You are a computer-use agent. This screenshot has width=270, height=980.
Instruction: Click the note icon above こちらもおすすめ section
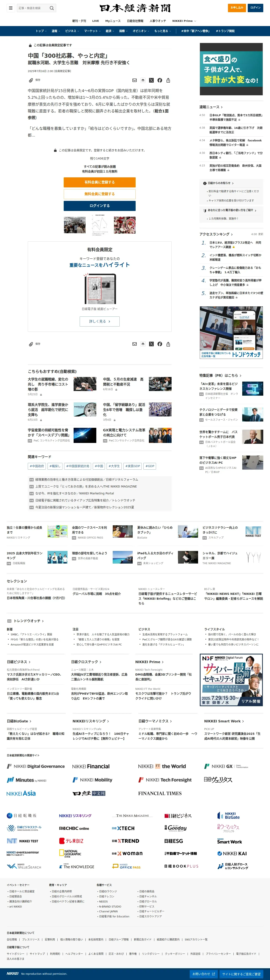click(x=143, y=344)
